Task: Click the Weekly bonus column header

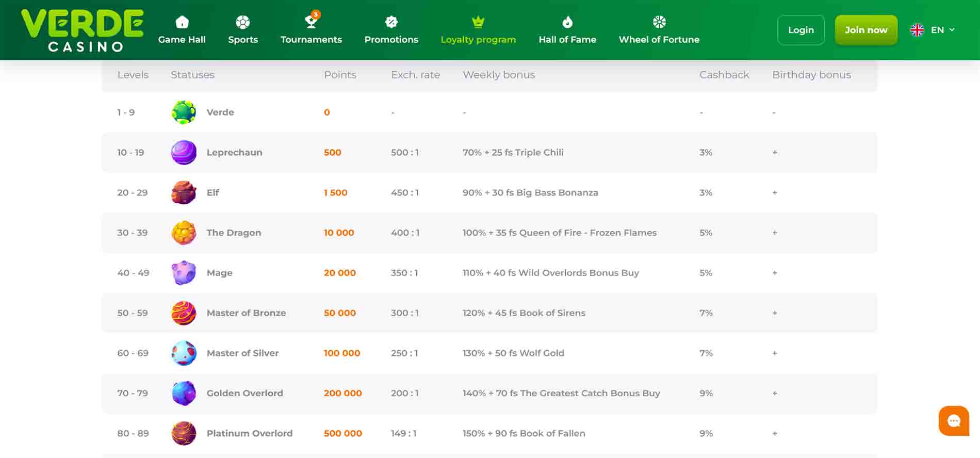Action: pyautogui.click(x=499, y=75)
